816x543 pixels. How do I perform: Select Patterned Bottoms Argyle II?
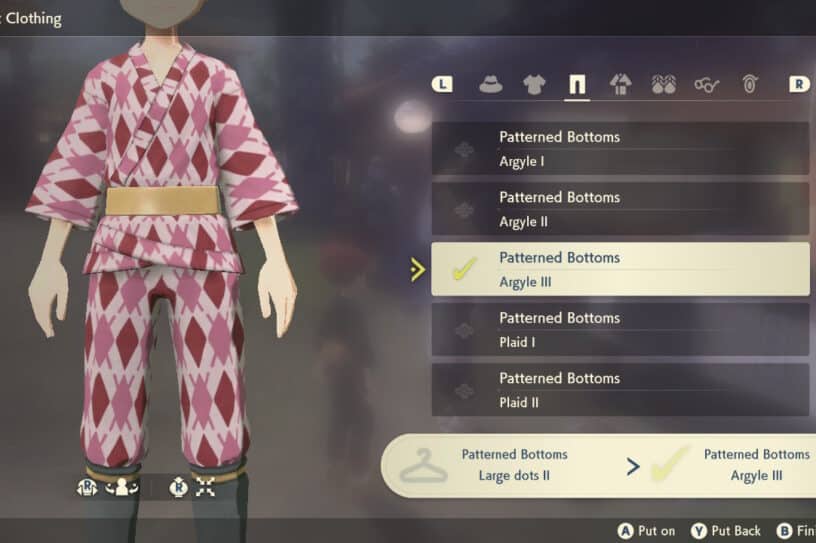pyautogui.click(x=620, y=209)
